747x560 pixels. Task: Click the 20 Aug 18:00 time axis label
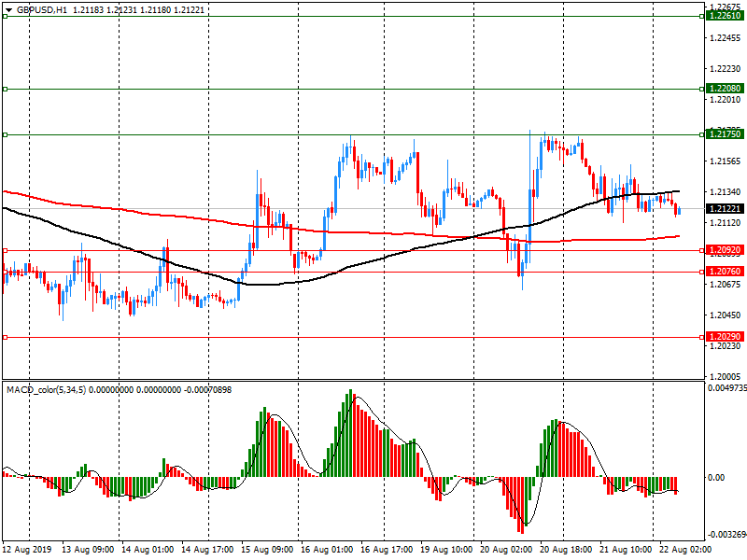tap(566, 550)
